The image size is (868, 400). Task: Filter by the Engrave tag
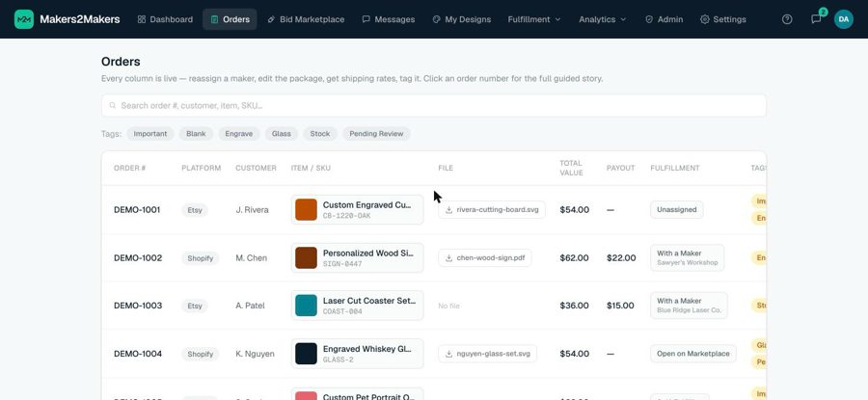pyautogui.click(x=238, y=134)
